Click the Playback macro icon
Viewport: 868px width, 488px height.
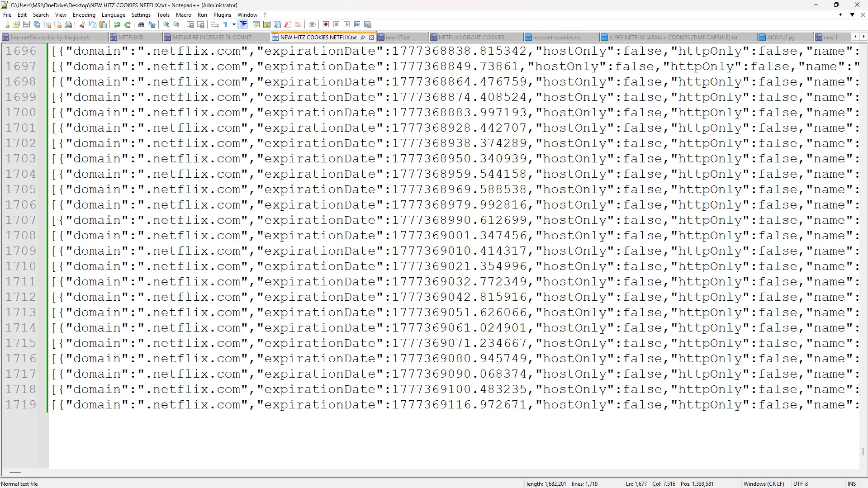[x=346, y=24]
